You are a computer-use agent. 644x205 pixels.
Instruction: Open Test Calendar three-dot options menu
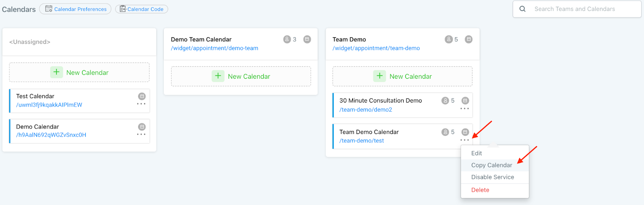pyautogui.click(x=141, y=104)
